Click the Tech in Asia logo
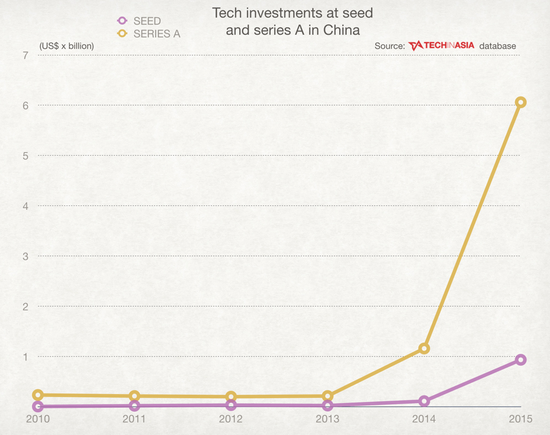550x435 pixels. tap(441, 46)
